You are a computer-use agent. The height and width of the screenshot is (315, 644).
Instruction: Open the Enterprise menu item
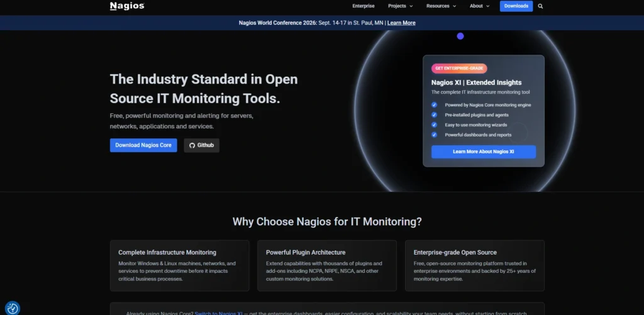(363, 6)
